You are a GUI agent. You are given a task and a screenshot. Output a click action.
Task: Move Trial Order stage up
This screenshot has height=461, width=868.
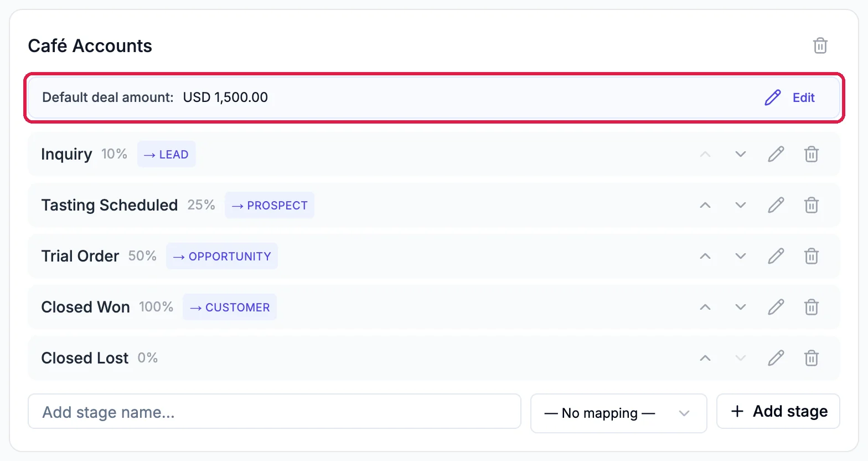(705, 256)
